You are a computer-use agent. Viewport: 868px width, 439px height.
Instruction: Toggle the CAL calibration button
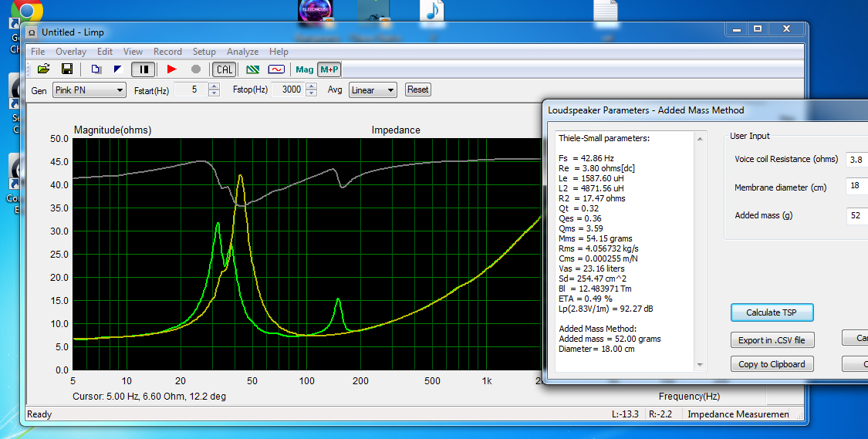(x=225, y=69)
